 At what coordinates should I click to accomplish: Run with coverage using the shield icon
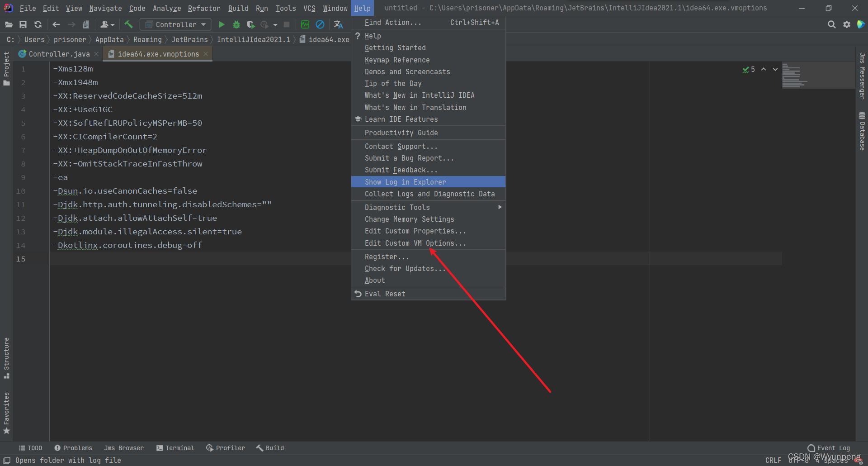coord(250,24)
